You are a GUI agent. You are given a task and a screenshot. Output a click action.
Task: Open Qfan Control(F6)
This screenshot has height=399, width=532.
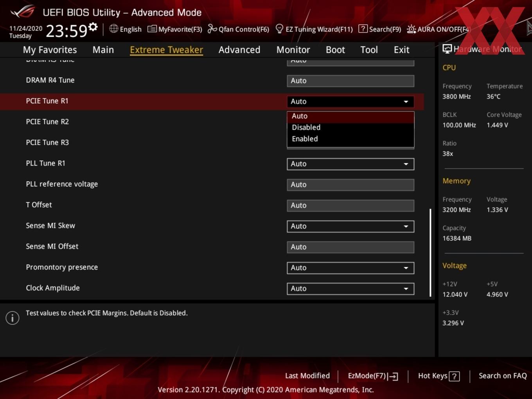click(238, 29)
